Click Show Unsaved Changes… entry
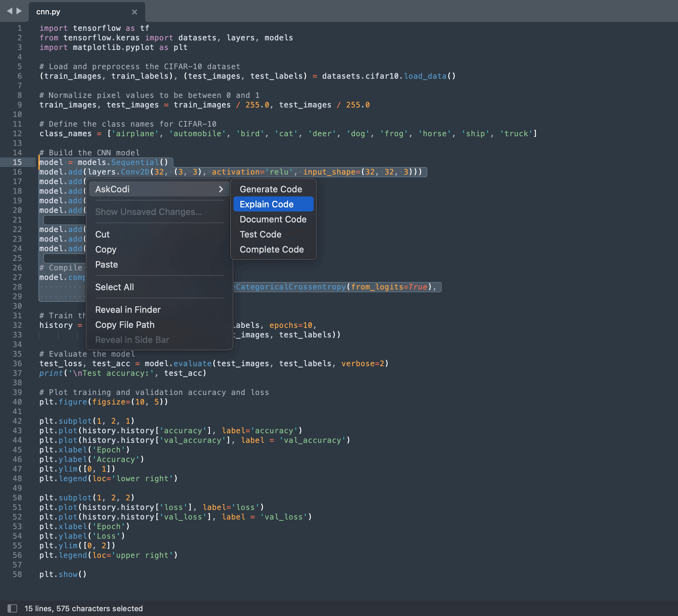678x616 pixels. coord(159,212)
